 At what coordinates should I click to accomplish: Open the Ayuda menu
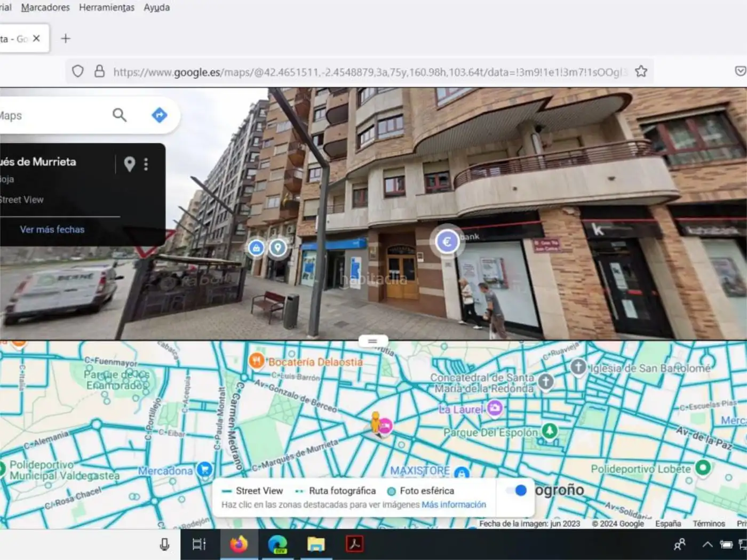click(157, 7)
